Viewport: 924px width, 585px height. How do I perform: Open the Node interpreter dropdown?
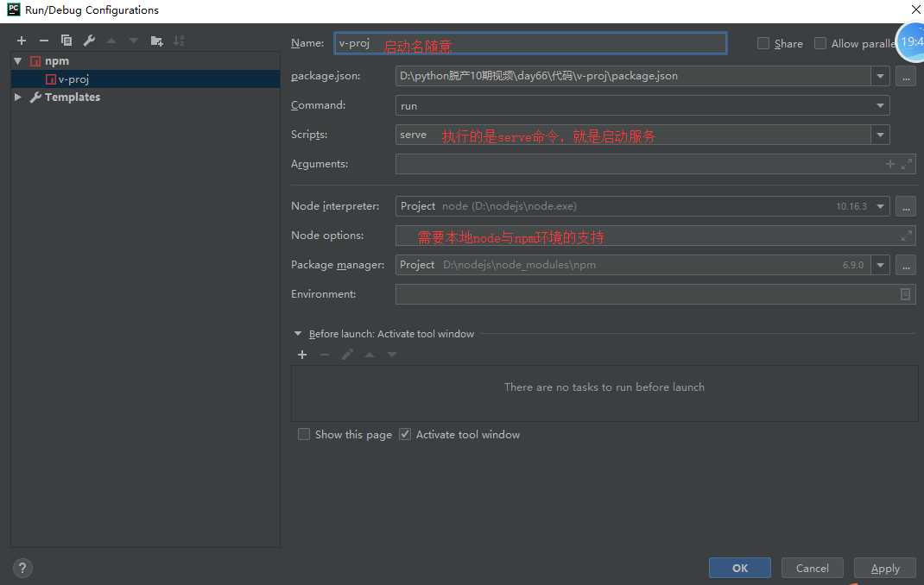click(881, 206)
